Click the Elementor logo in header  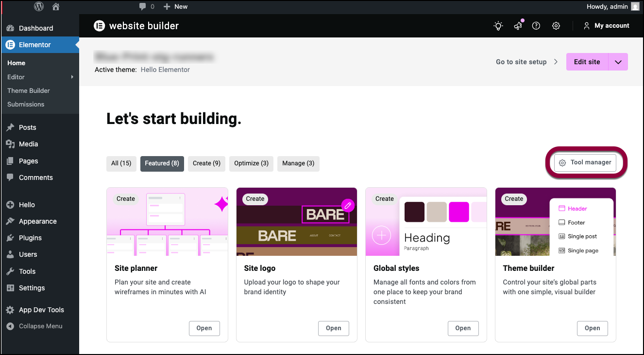point(100,26)
